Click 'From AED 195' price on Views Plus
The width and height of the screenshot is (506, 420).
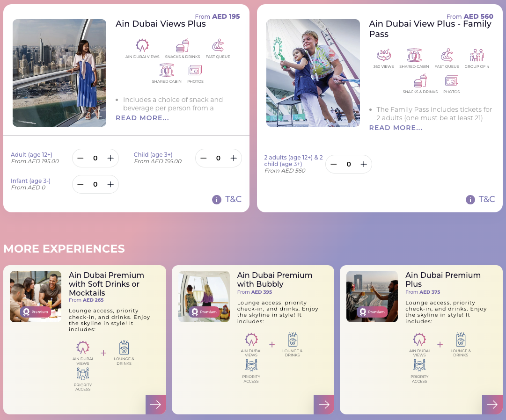tap(218, 16)
